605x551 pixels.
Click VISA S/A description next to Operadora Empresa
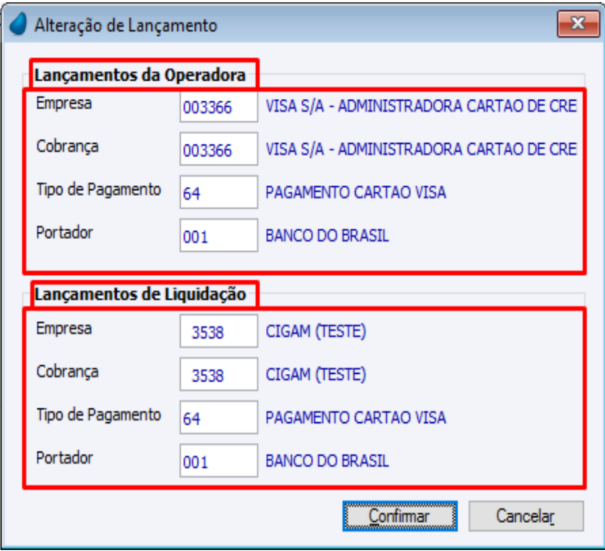click(x=421, y=106)
